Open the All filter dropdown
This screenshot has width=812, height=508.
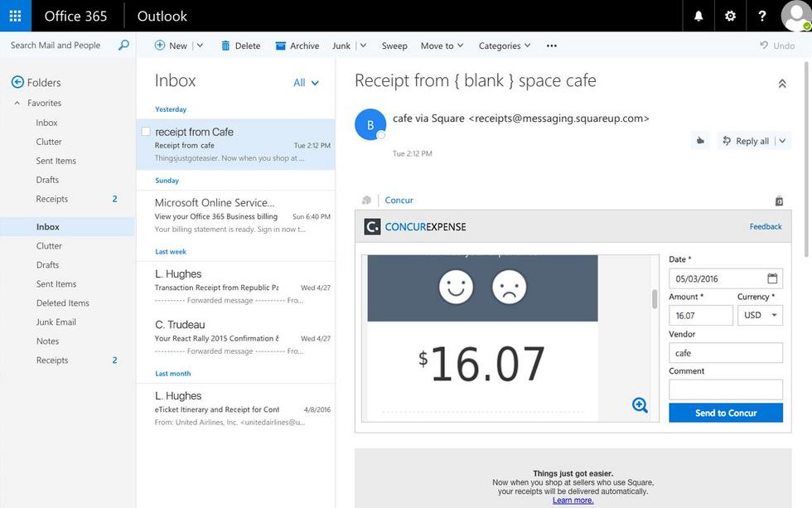306,82
